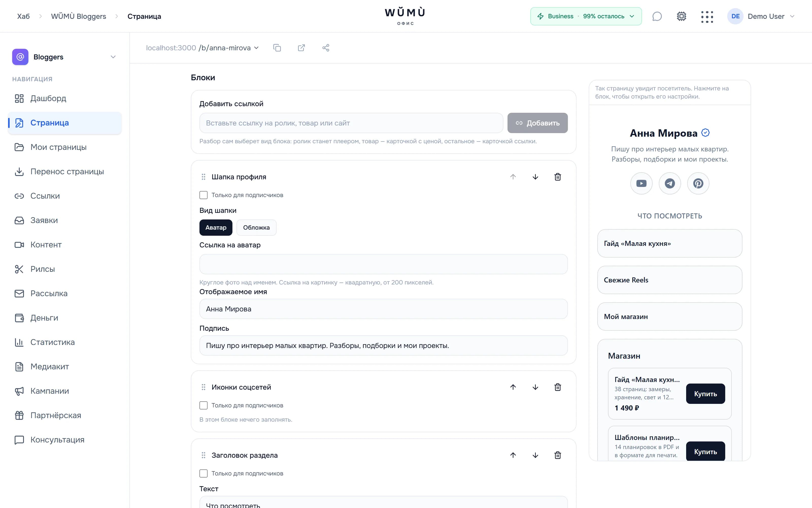Screen dimensions: 812x508
Task: Grab the Заголовок раздела drag handle
Action: point(203,455)
